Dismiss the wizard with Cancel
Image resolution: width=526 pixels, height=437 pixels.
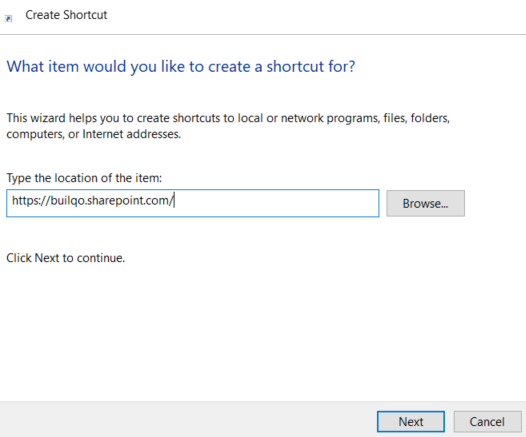point(487,422)
